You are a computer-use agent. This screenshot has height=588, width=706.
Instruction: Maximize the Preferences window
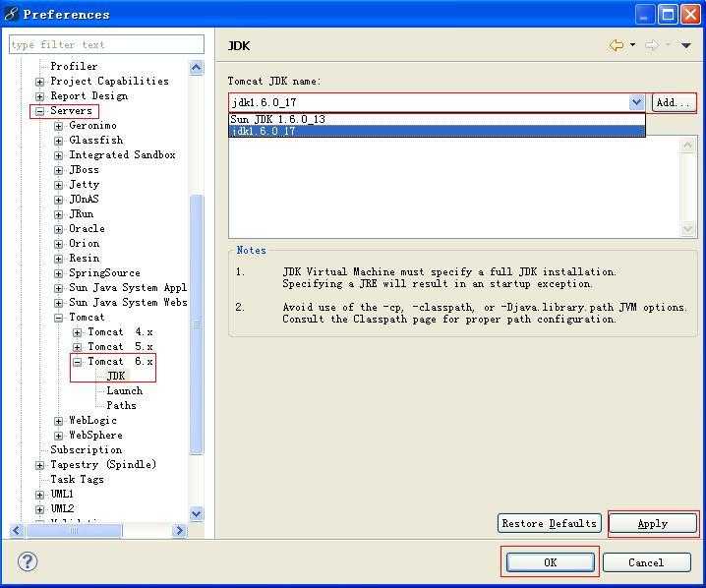coord(668,15)
